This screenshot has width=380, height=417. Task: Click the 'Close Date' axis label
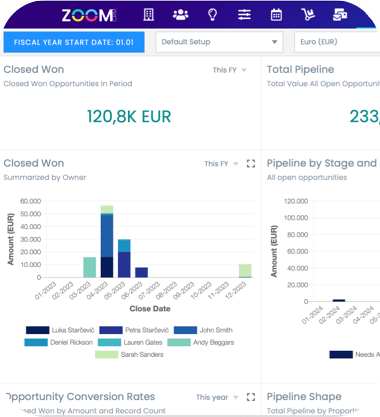click(150, 309)
